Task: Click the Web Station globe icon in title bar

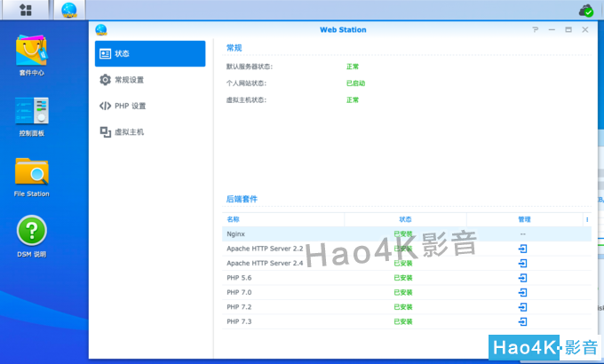Action: (x=101, y=29)
